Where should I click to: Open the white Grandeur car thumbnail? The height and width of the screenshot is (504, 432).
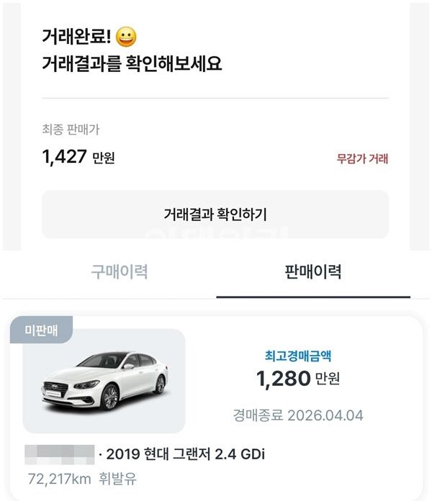coord(104,381)
